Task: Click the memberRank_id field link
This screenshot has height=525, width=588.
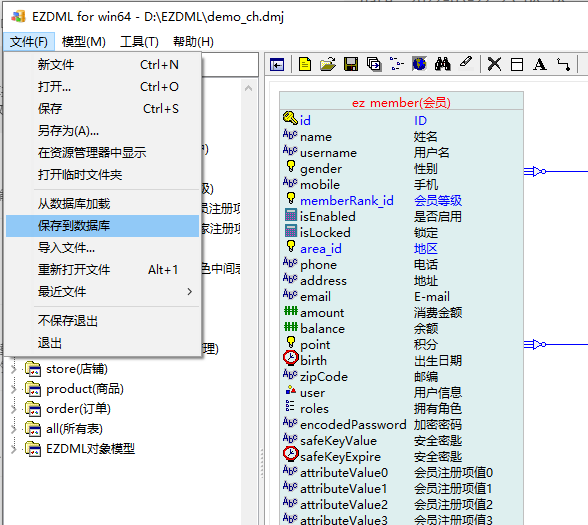Action: click(x=347, y=201)
